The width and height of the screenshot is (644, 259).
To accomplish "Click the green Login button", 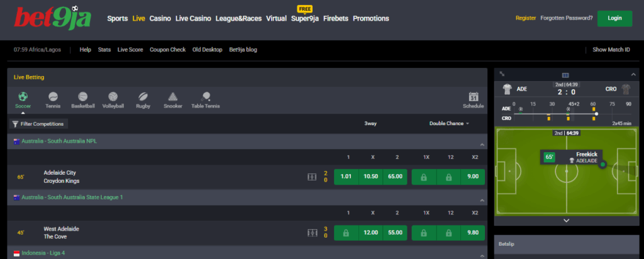I will [614, 18].
